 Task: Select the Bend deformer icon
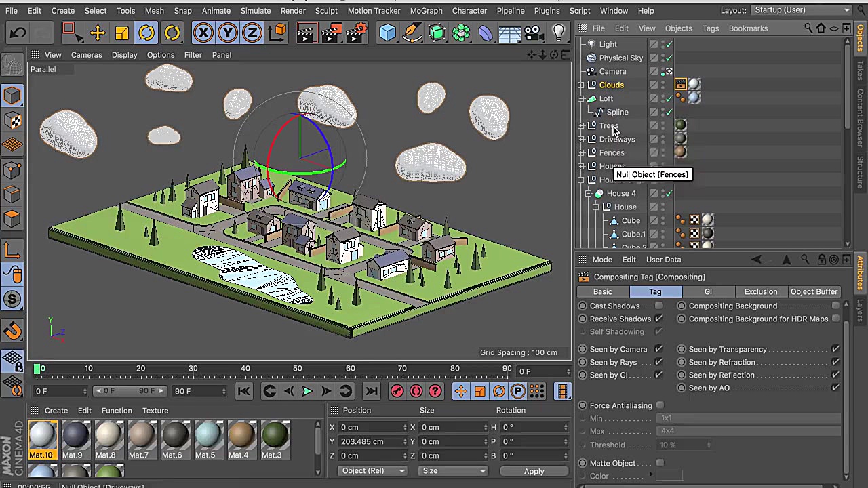486,33
